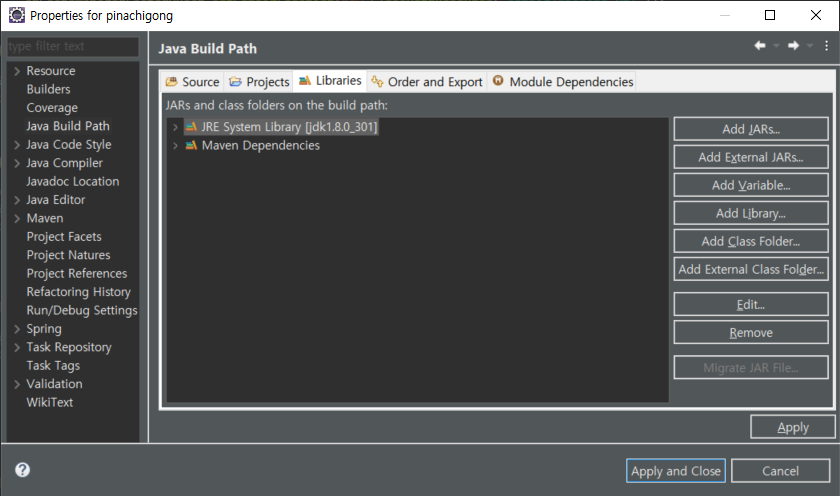
Task: Select Java Build Path entry
Action: (68, 126)
